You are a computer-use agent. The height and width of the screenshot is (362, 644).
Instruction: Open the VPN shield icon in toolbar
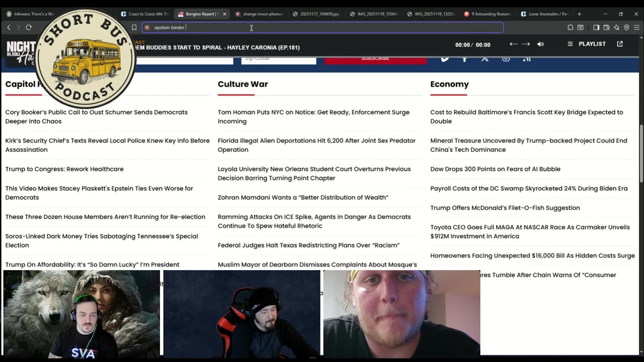click(626, 28)
